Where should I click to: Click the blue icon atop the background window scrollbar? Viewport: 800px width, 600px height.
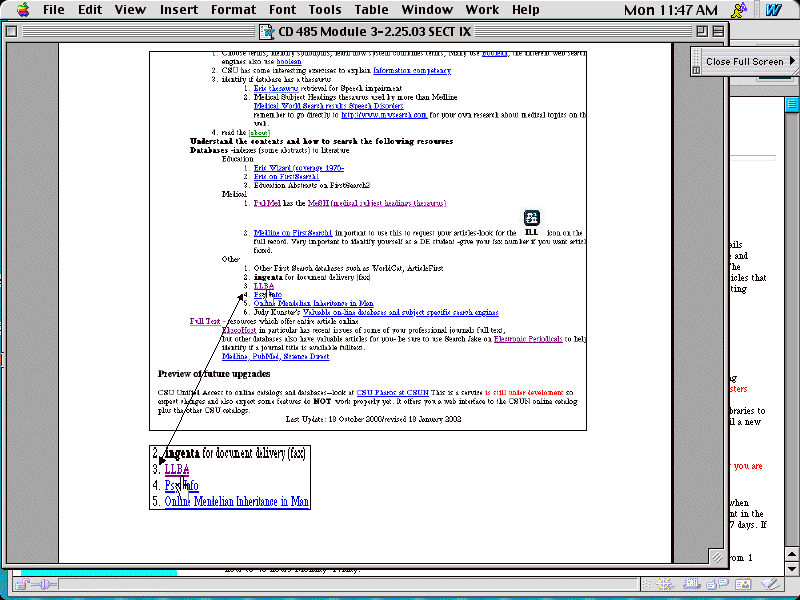coord(792,105)
